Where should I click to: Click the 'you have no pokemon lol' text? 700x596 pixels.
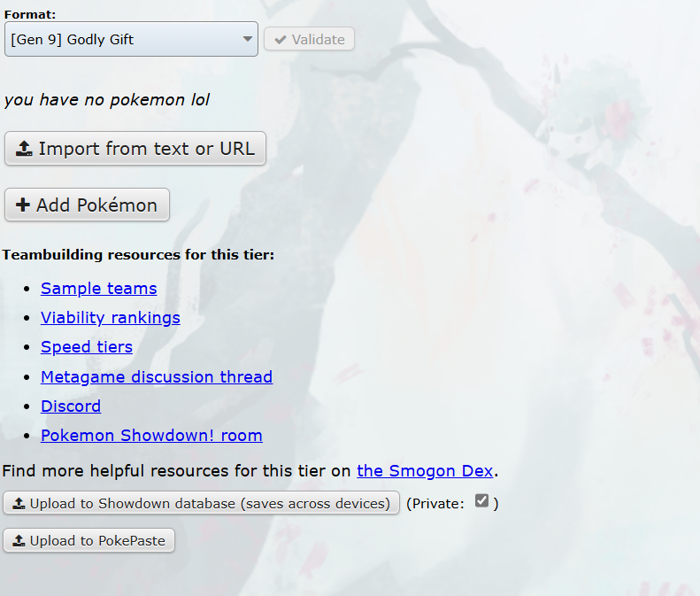pos(107,100)
